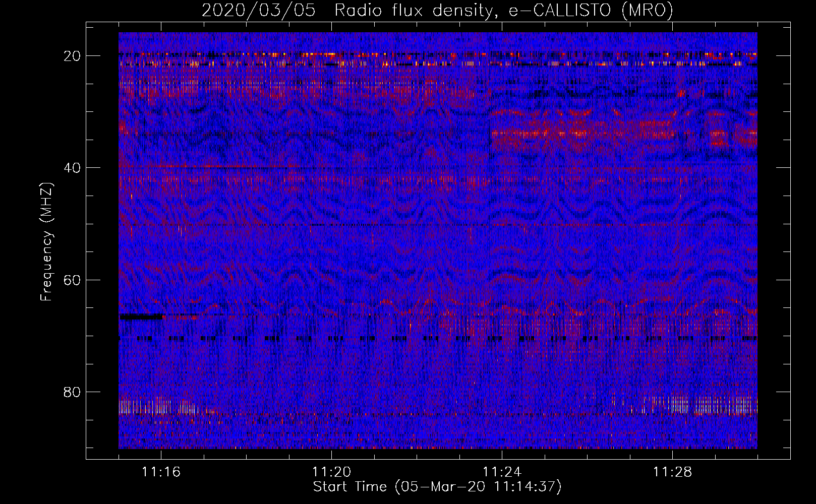Click the 'Start Time (05-Mar-20 11:14:37)' label

click(437, 487)
